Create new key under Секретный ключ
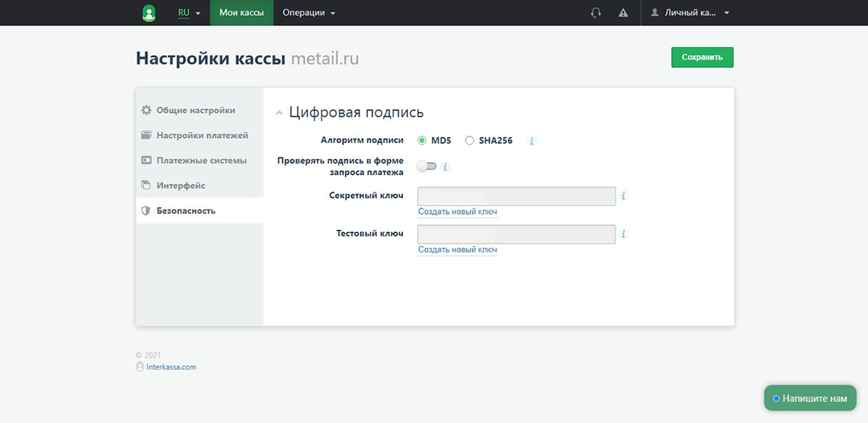The image size is (868, 423). click(x=457, y=212)
